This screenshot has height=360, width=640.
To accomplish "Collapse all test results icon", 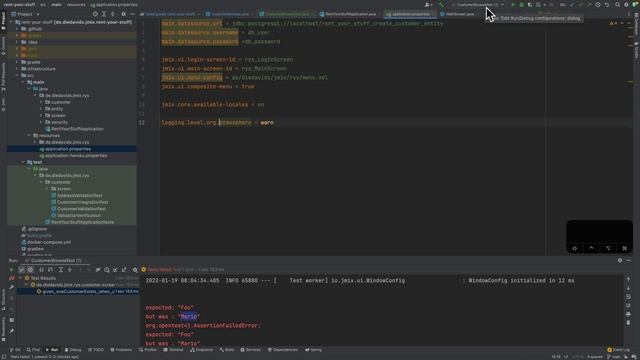I will point(70,269).
